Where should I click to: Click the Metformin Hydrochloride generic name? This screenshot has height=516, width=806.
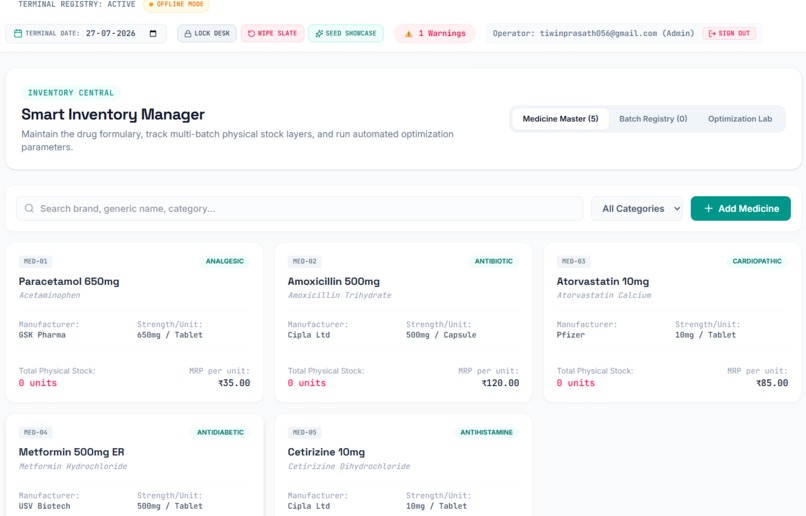[72, 467]
